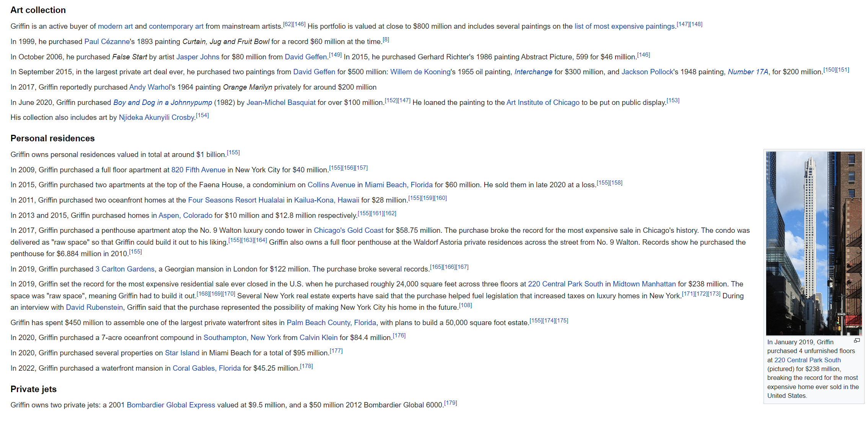Open the 'Palm Beach County, Florida' link

(331, 323)
